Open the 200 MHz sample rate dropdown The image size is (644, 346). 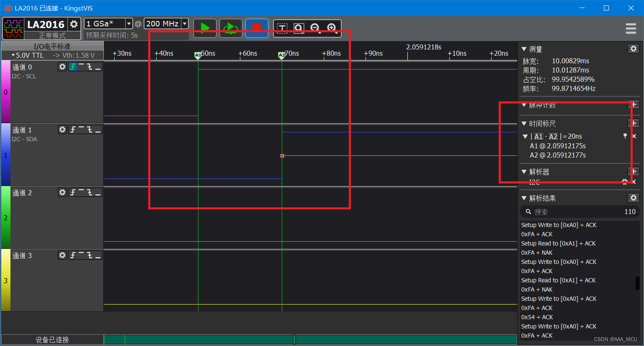point(185,24)
